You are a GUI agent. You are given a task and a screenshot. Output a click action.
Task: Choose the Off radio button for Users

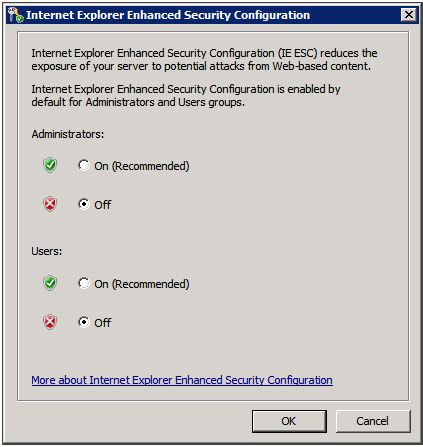click(84, 322)
